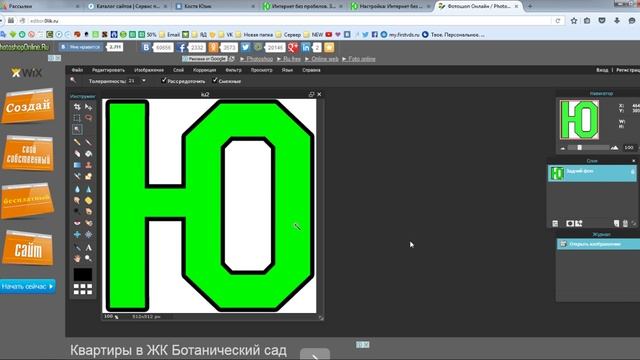
Task: Select the Burn hand tool
Action: point(88,211)
